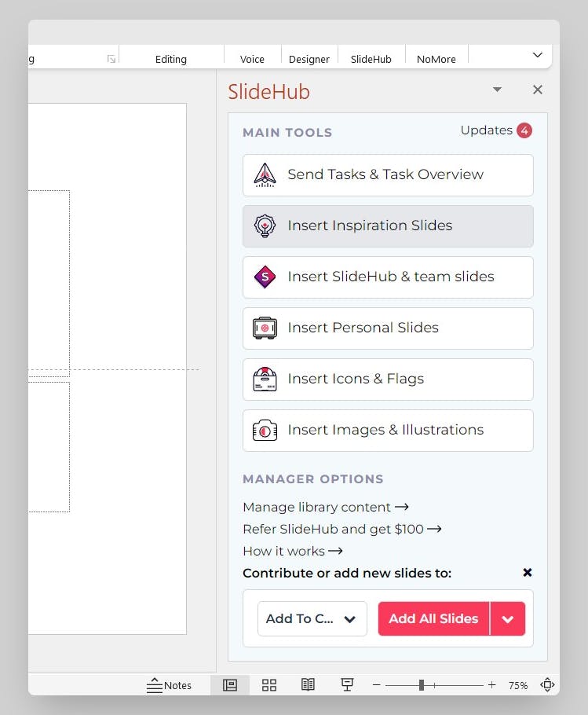Screen dimensions: 588x715
Task: Click the lightbulb Inspiration Slides icon
Action: click(265, 225)
